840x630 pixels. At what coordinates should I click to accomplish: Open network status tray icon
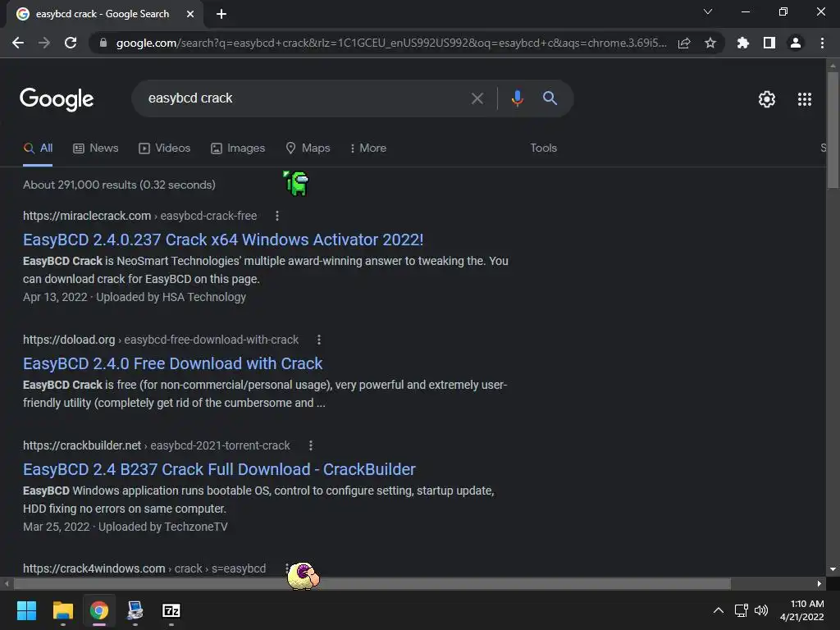point(741,610)
